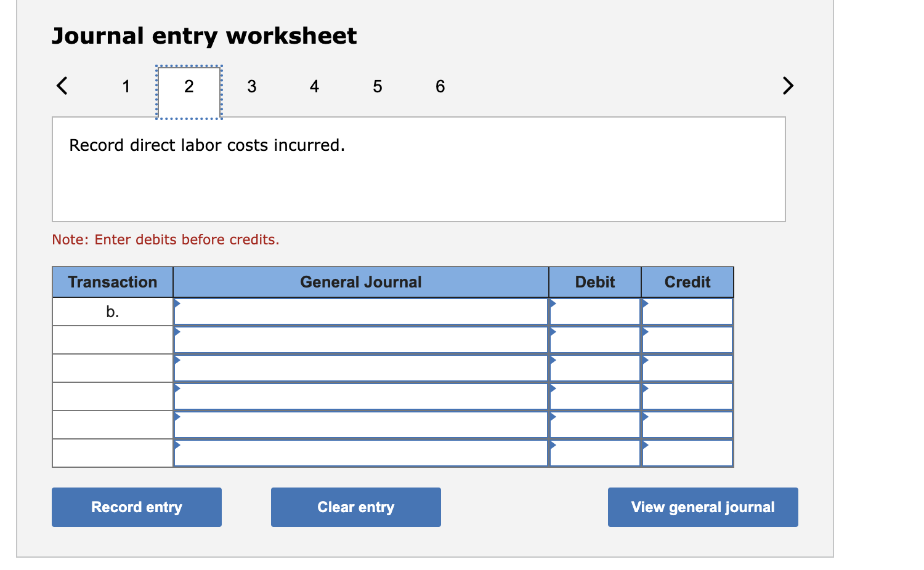Click the Credit column header
This screenshot has width=924, height=570.
pos(687,282)
